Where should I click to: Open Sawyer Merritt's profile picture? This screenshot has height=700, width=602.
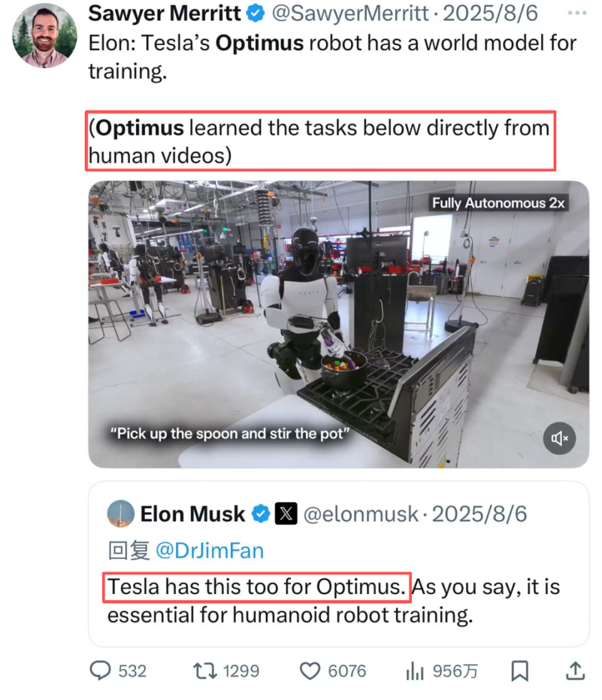pyautogui.click(x=45, y=36)
